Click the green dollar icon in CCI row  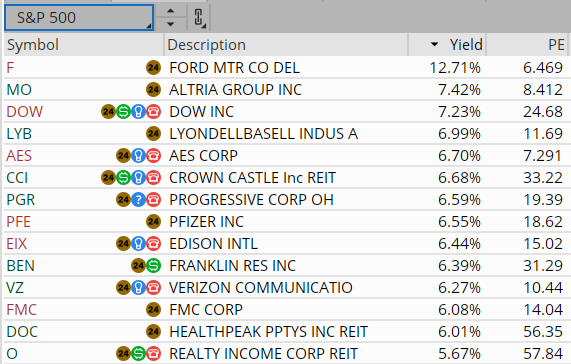123,178
